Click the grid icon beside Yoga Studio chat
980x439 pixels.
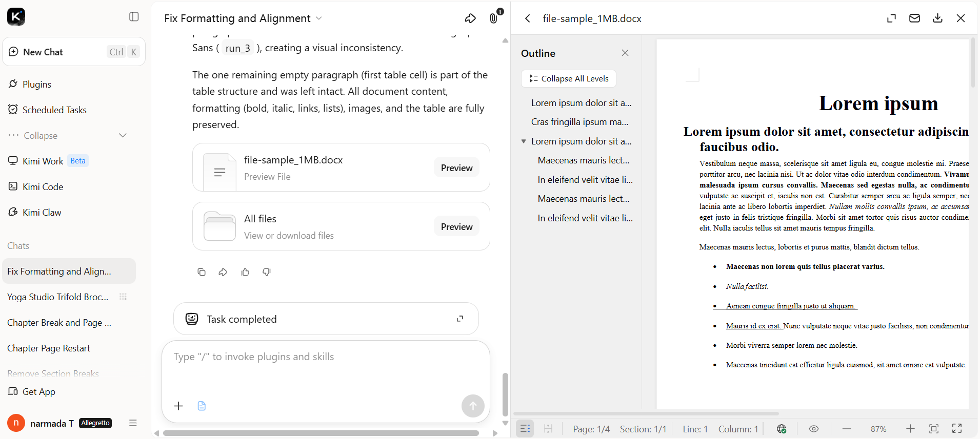123,297
